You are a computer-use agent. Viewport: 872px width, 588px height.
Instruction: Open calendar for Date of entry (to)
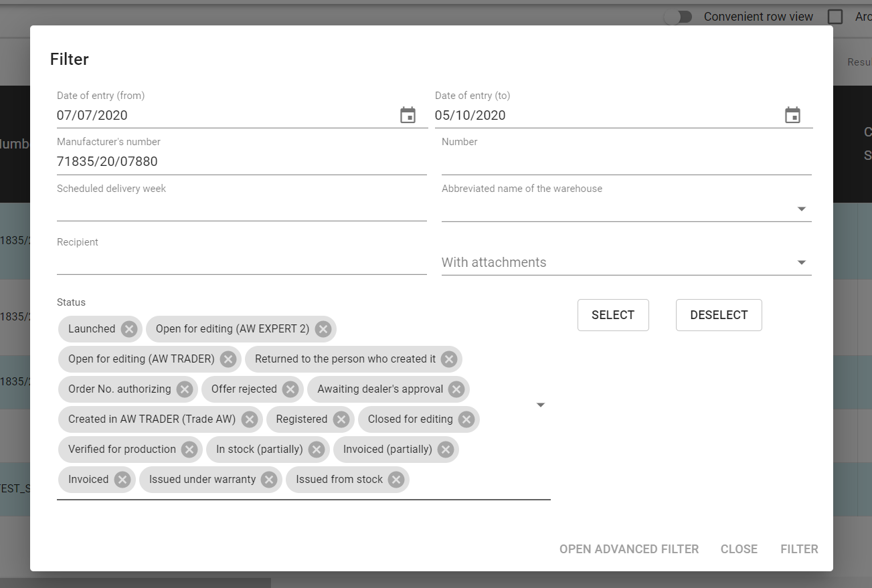pos(792,115)
